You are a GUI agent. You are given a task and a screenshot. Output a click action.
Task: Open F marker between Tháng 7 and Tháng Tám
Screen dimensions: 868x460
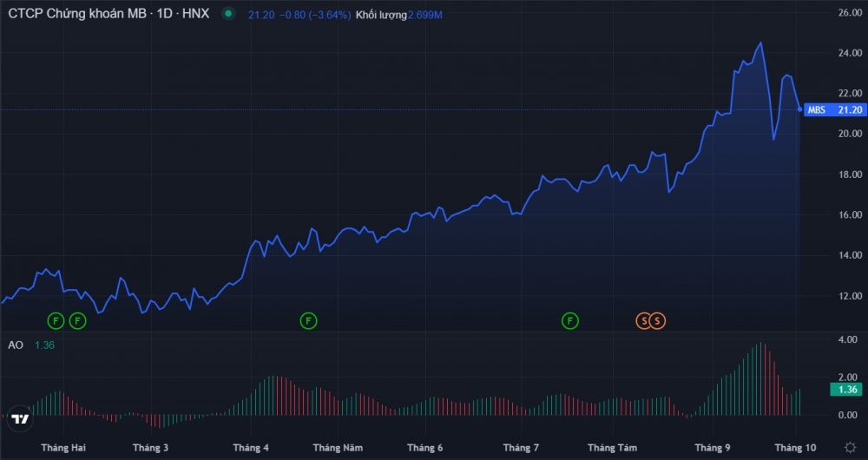pos(570,320)
